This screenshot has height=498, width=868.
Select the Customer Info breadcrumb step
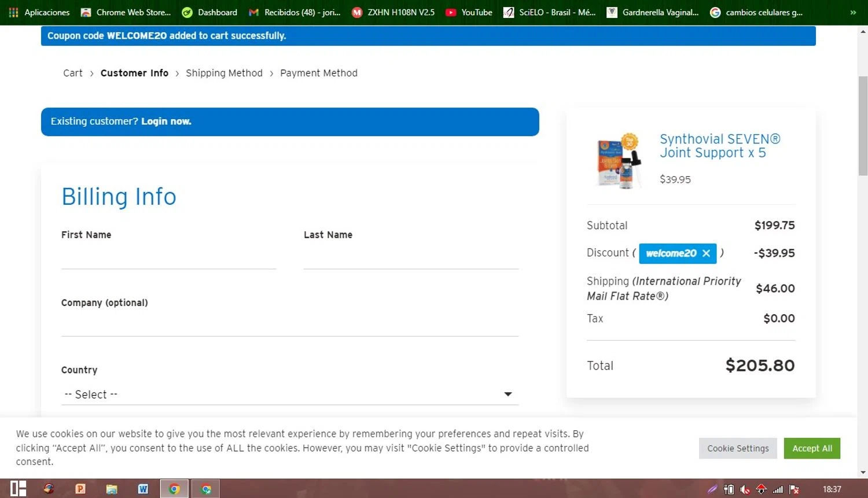coord(134,73)
